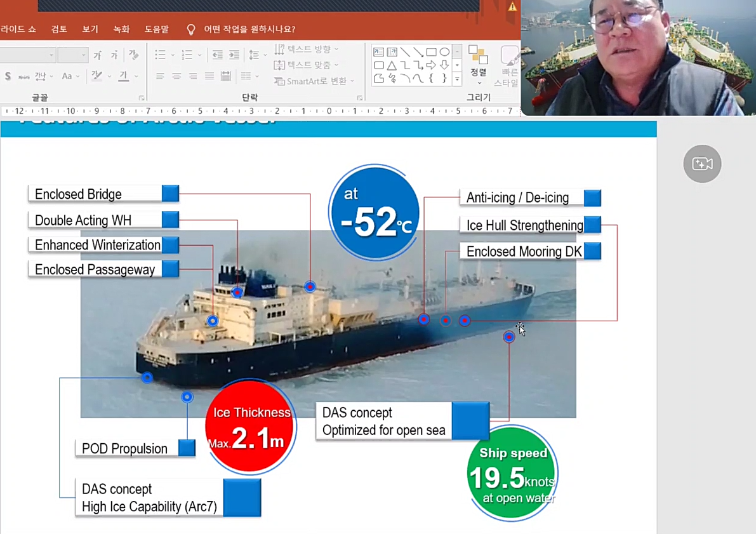Viewport: 756px width, 534px height.
Task: Toggle center text alignment
Action: (176, 76)
